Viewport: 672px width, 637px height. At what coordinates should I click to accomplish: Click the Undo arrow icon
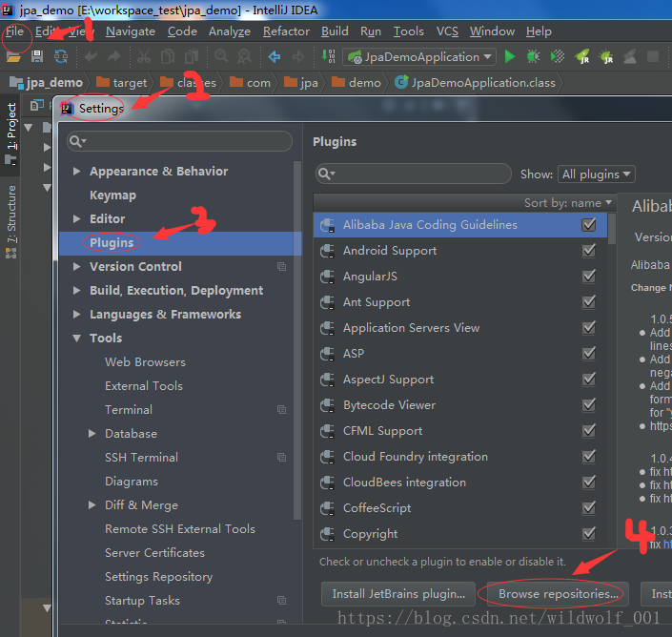91,56
